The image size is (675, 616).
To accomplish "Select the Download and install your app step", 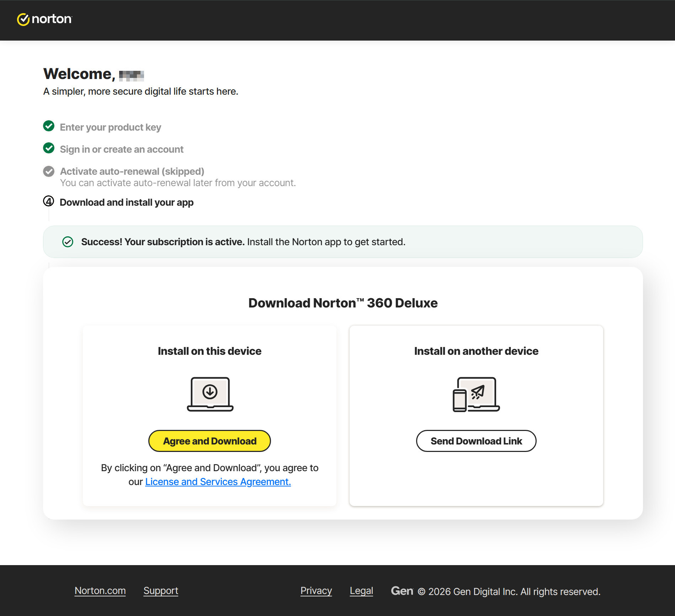I will click(127, 202).
